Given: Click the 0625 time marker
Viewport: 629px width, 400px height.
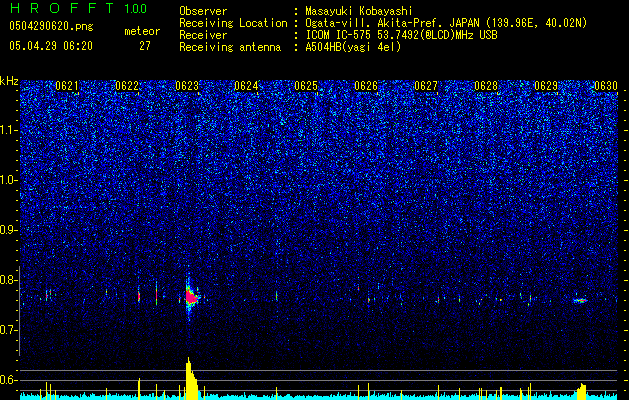Looking at the screenshot, I should pos(306,86).
